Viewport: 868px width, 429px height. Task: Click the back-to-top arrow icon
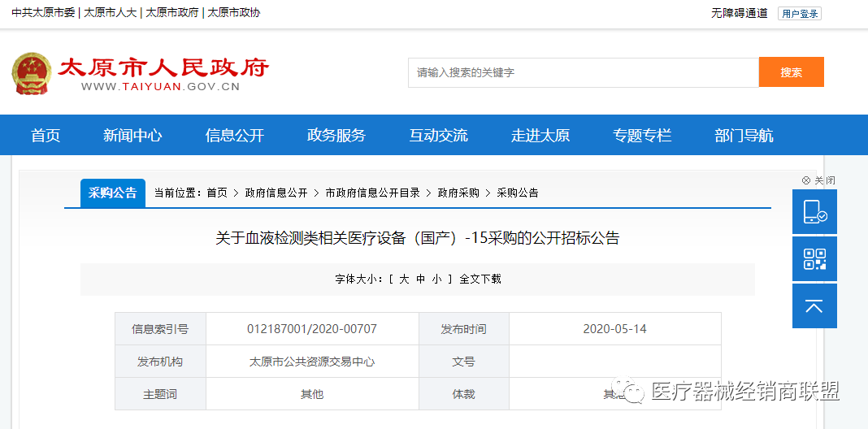coord(814,306)
